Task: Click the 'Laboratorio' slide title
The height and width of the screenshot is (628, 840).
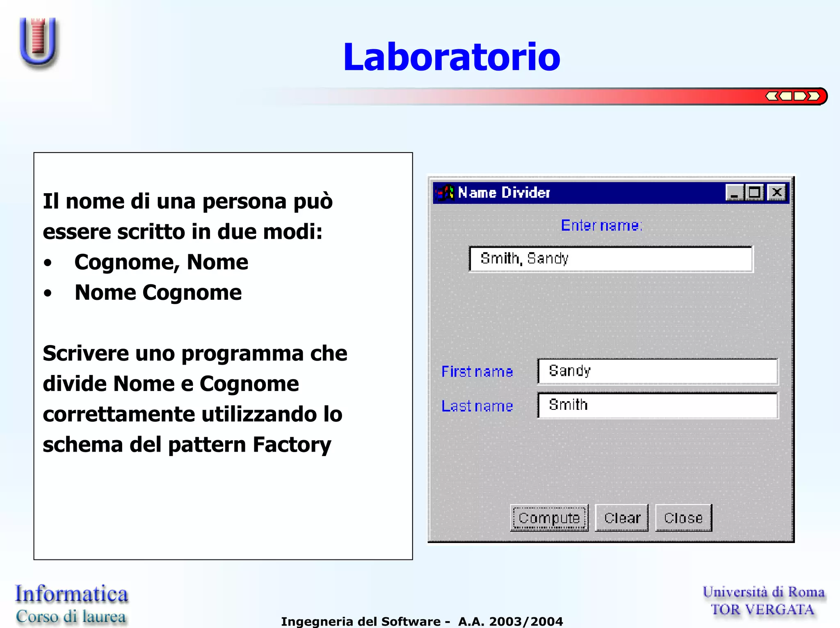Action: coord(452,57)
